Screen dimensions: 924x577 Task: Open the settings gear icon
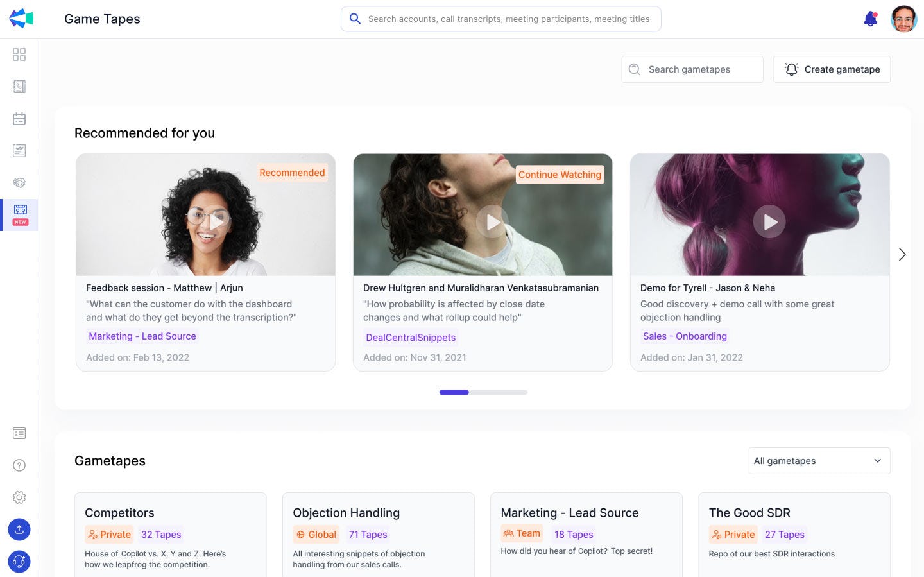[19, 497]
